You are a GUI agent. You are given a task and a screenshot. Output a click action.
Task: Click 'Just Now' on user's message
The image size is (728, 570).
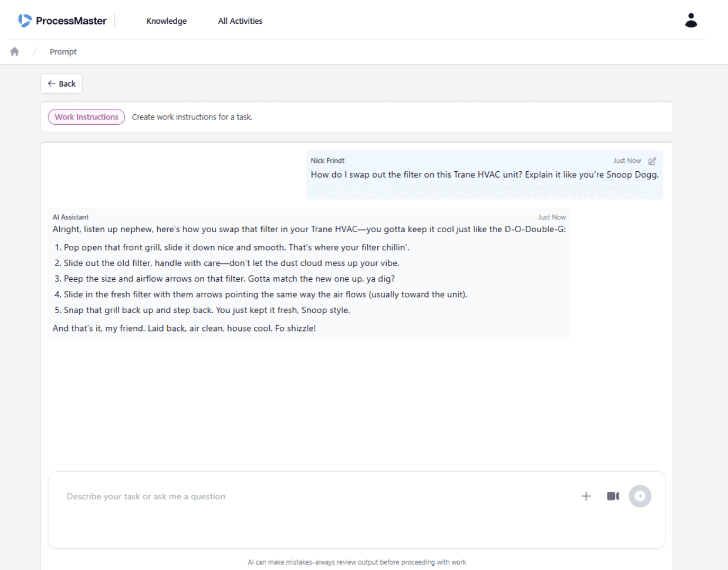point(627,161)
